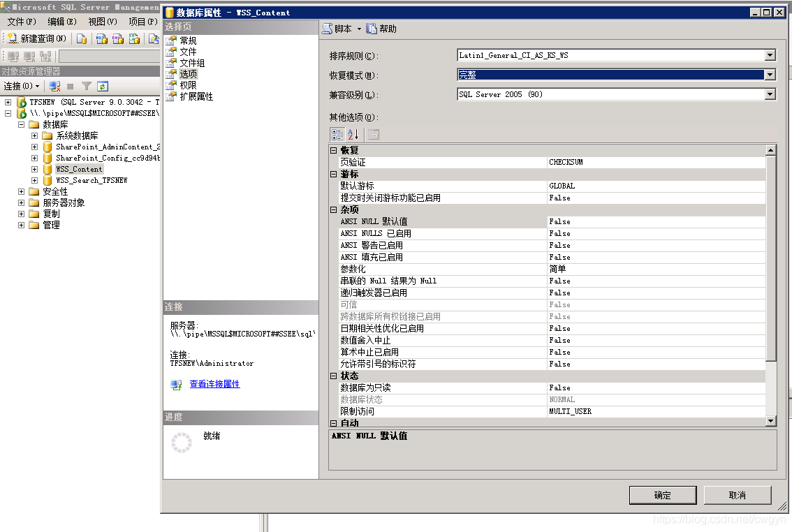Image resolution: width=792 pixels, height=532 pixels.
Task: Click the 查看连接属性 link
Action: point(214,384)
